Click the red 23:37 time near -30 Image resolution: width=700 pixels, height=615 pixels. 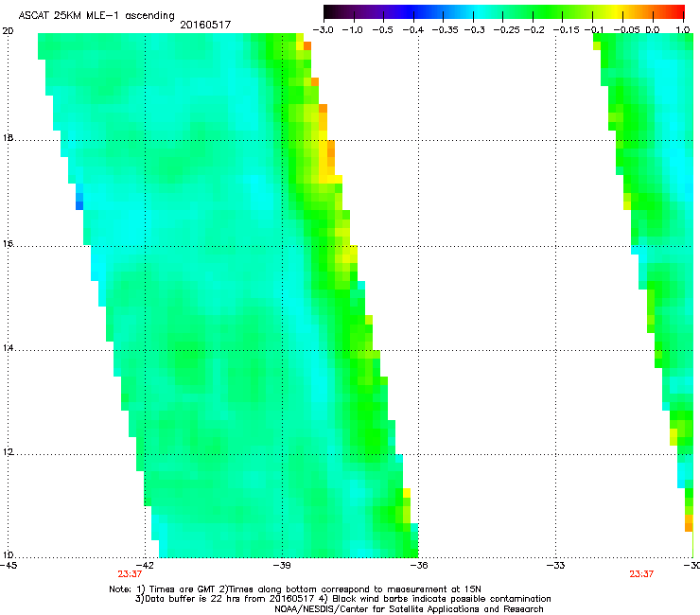tap(641, 574)
